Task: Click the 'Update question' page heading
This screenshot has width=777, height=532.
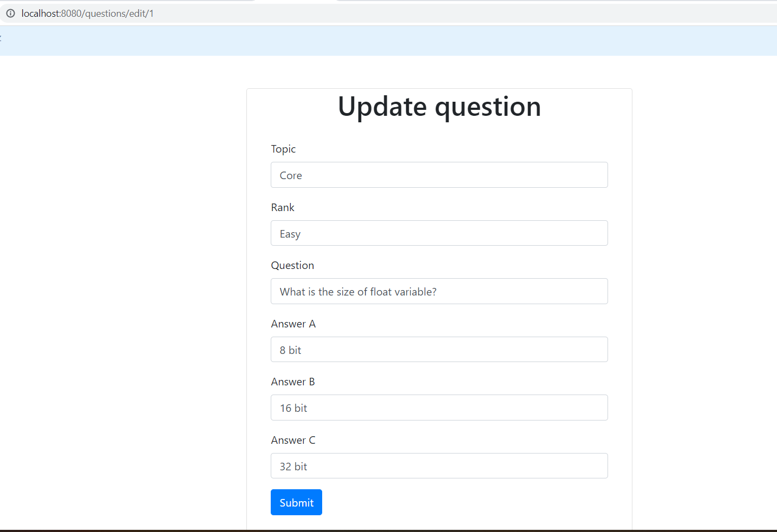Action: [x=439, y=107]
